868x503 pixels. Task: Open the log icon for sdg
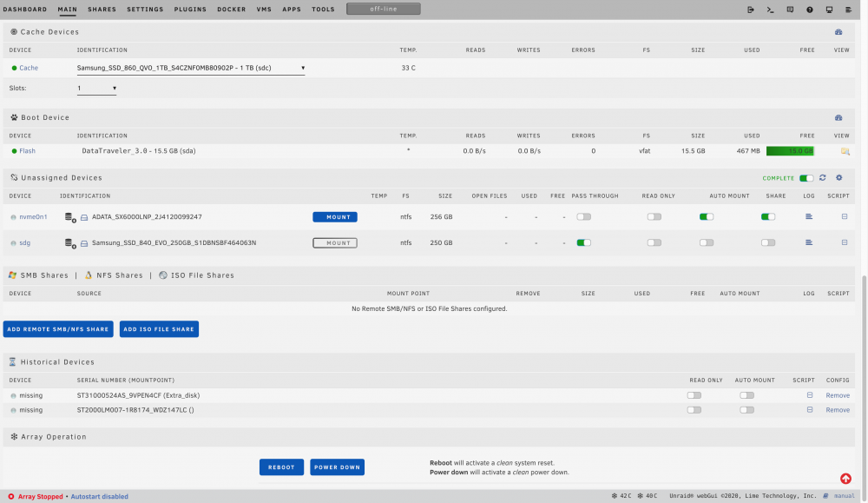pos(809,242)
